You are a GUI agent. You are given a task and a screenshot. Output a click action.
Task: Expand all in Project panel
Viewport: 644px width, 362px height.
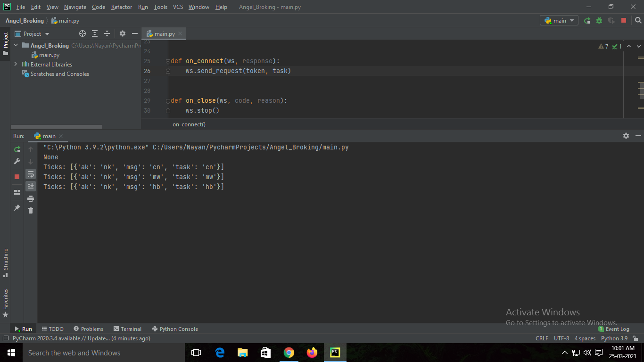point(95,33)
